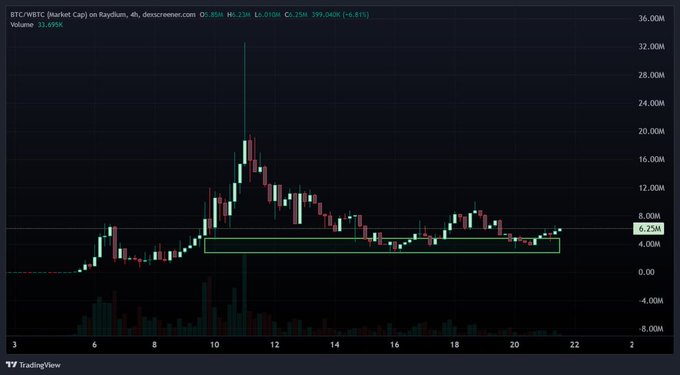Image resolution: width=680 pixels, height=375 pixels.
Task: Click the open value O5.85M
Action: point(211,15)
